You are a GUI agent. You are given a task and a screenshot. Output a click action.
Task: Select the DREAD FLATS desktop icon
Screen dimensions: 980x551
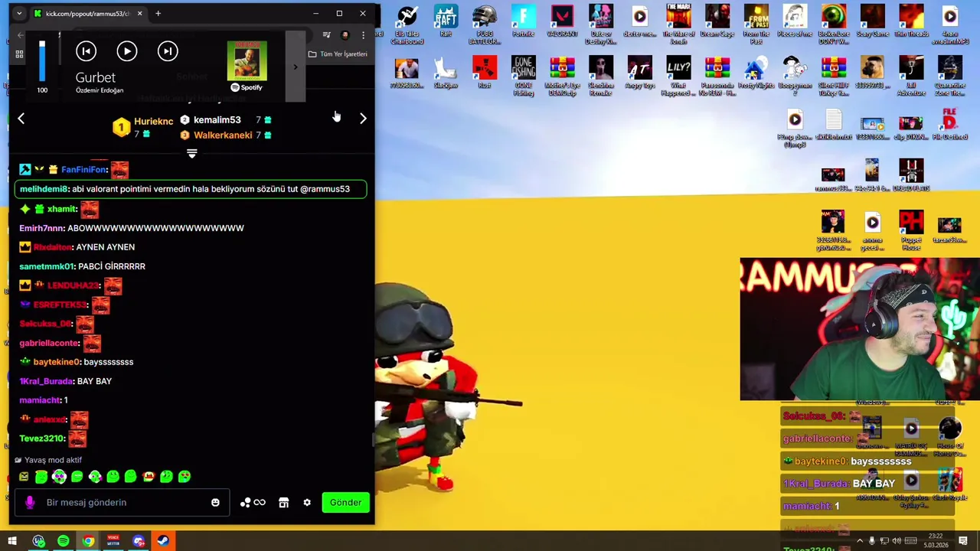click(911, 175)
